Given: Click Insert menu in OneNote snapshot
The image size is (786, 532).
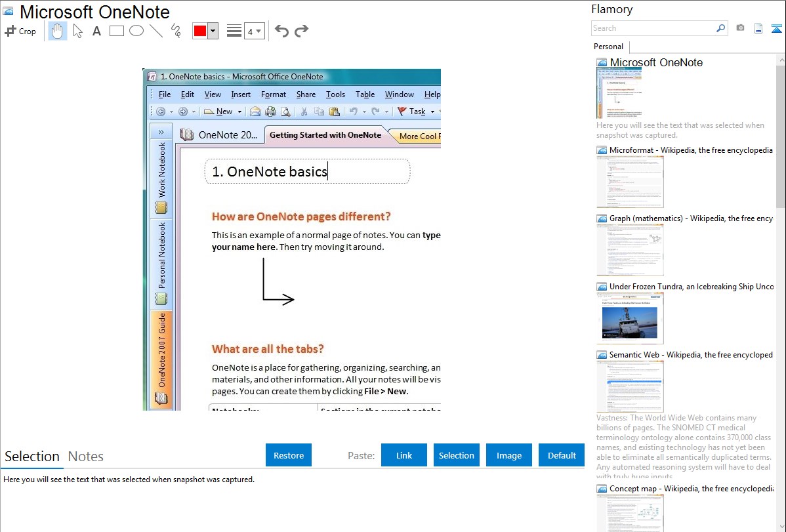Looking at the screenshot, I should pyautogui.click(x=241, y=94).
